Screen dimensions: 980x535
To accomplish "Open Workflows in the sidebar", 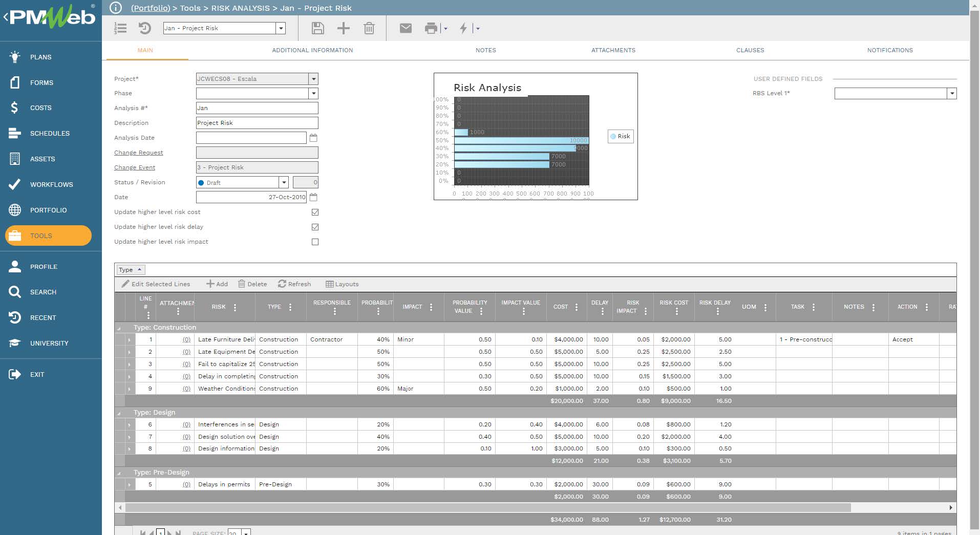I will click(x=51, y=184).
